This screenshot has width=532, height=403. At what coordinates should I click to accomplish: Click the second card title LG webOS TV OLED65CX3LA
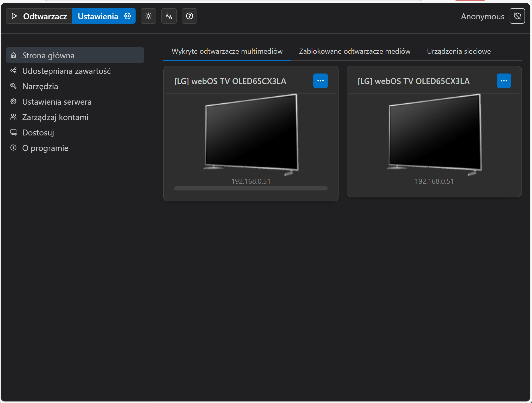414,81
